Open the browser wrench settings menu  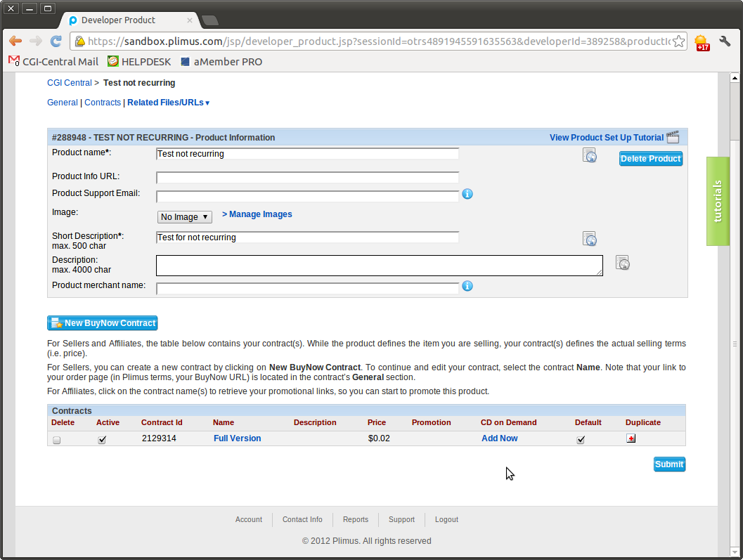point(725,41)
